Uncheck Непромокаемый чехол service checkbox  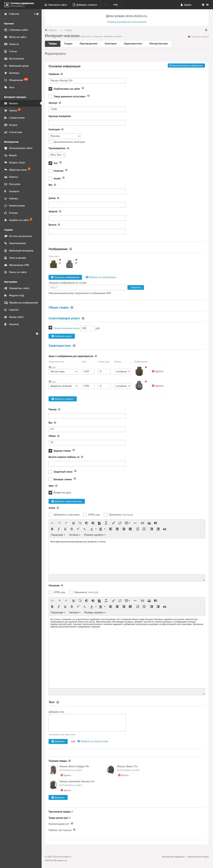click(x=50, y=328)
